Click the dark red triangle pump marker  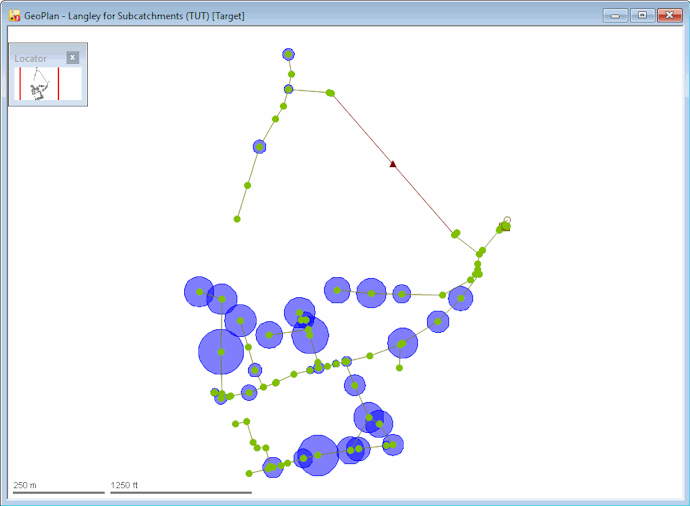point(393,164)
